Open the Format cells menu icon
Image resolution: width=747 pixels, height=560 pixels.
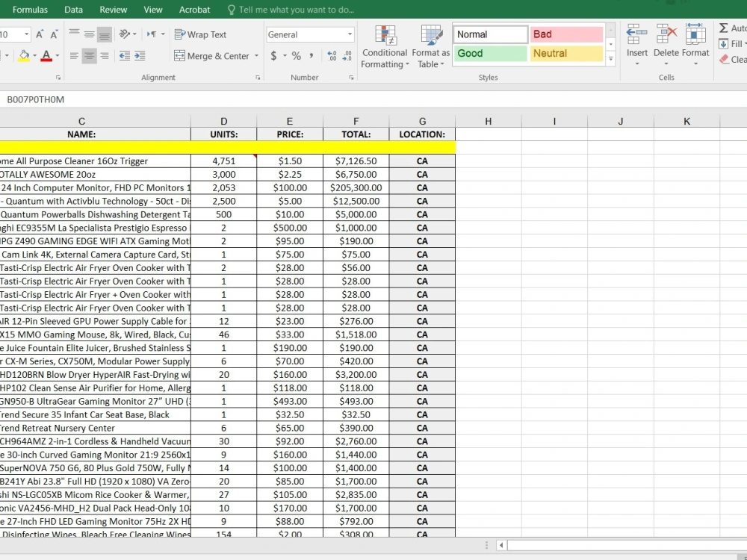pyautogui.click(x=695, y=34)
